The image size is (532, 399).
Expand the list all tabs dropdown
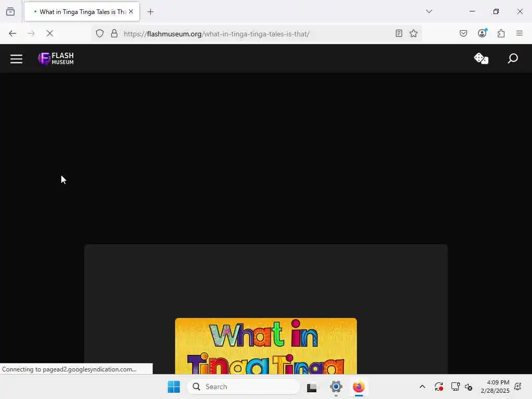429,11
